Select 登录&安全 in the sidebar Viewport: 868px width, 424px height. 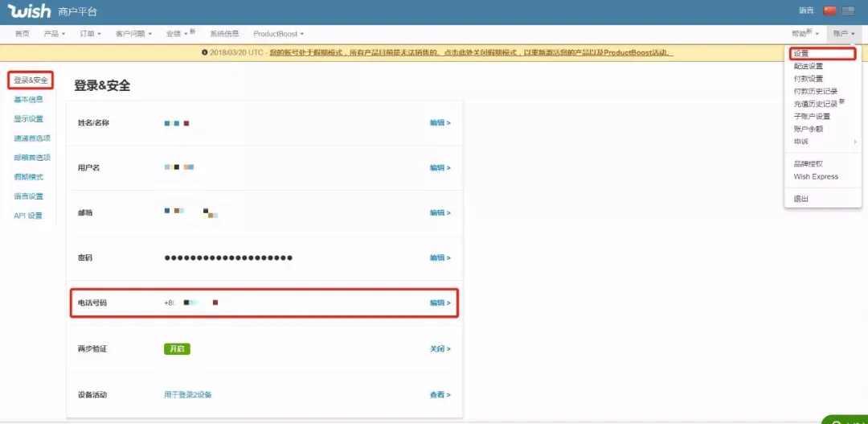point(31,80)
